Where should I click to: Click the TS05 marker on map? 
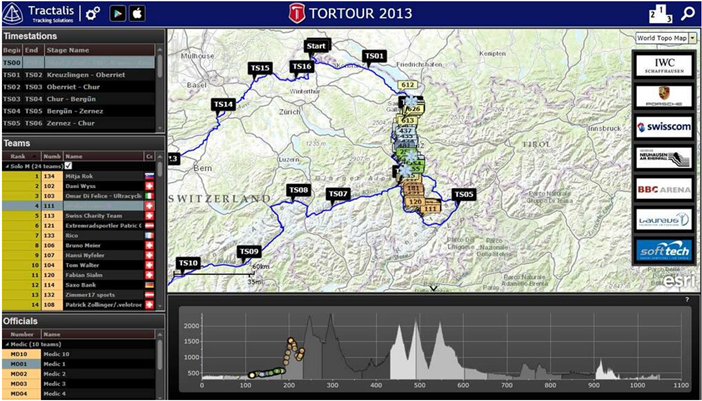(464, 194)
